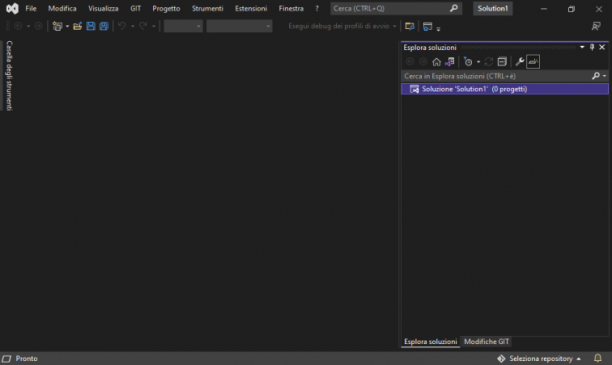Expand the navigate backward history dropdown
This screenshot has width=612, height=365.
point(28,27)
